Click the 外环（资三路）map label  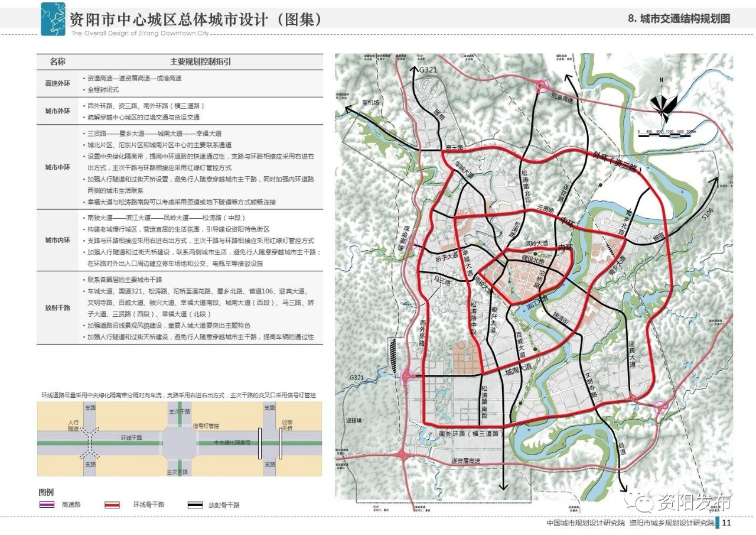point(618,164)
